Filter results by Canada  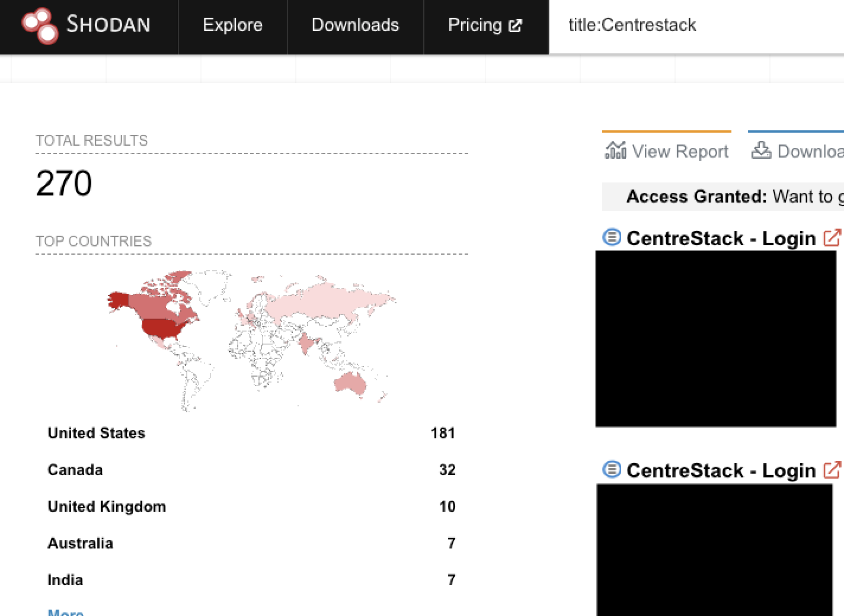(75, 470)
